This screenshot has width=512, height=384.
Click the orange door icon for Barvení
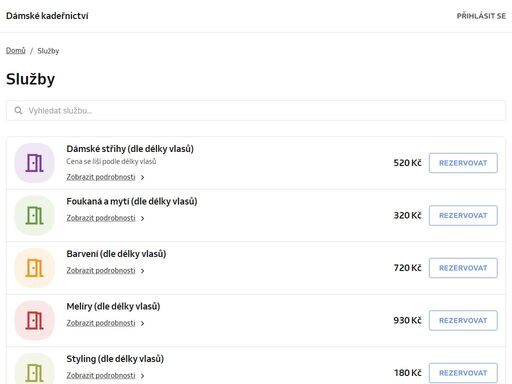pos(34,268)
